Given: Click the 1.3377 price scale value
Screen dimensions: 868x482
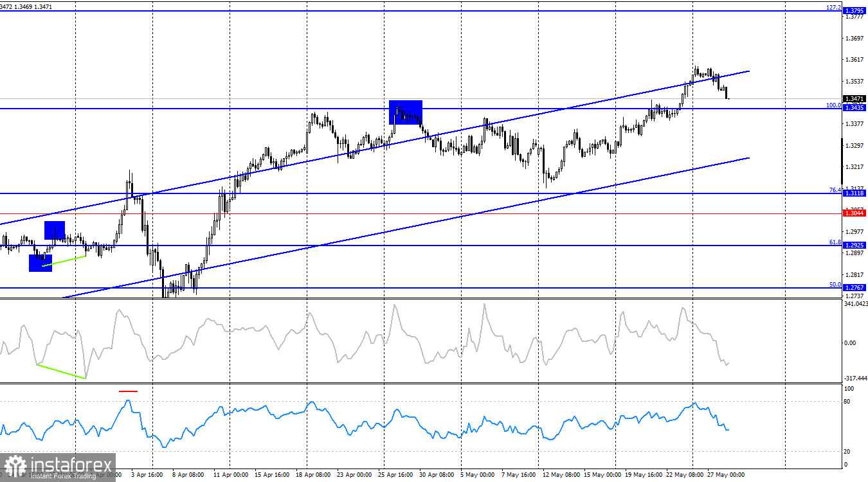Looking at the screenshot, I should coord(854,124).
